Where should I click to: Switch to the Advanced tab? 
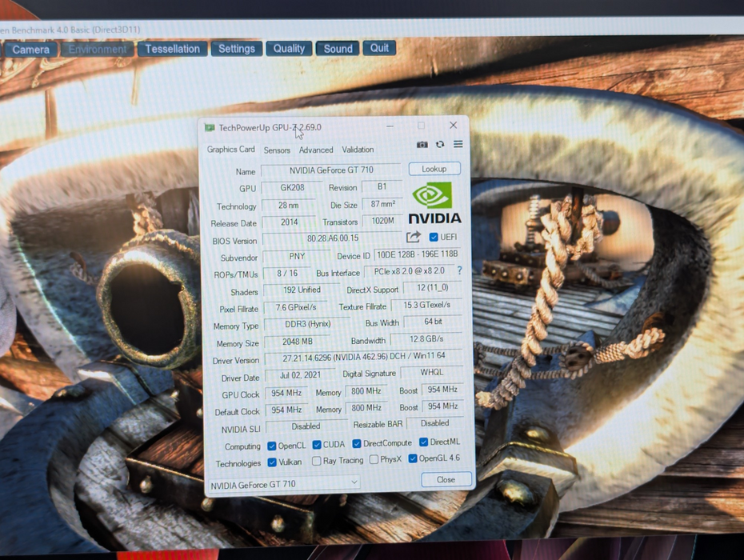tap(316, 150)
